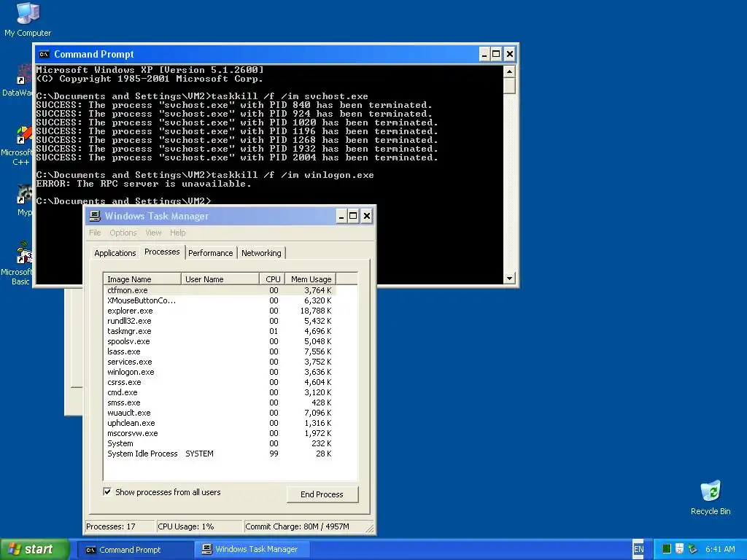Minimize the Windows Task Manager window

coord(341,216)
